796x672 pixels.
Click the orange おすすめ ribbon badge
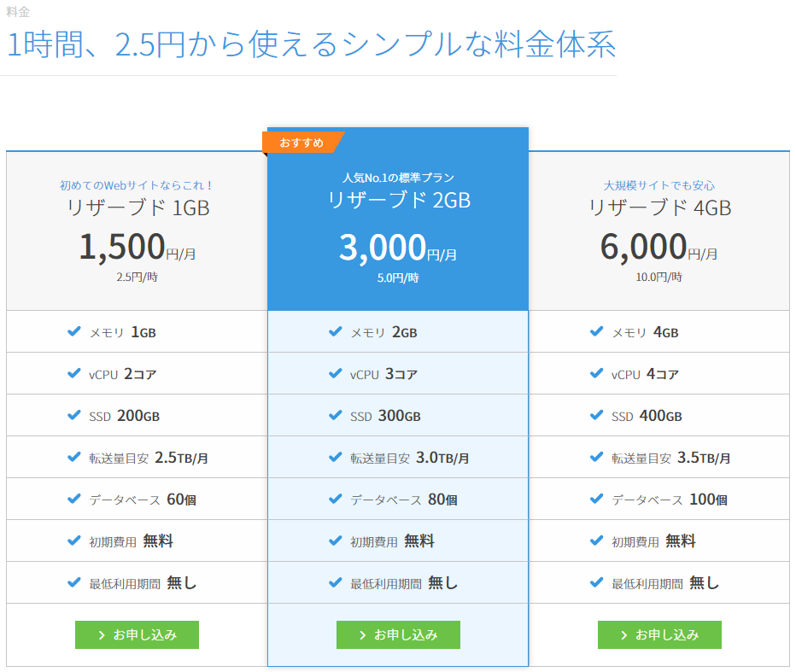[x=302, y=143]
